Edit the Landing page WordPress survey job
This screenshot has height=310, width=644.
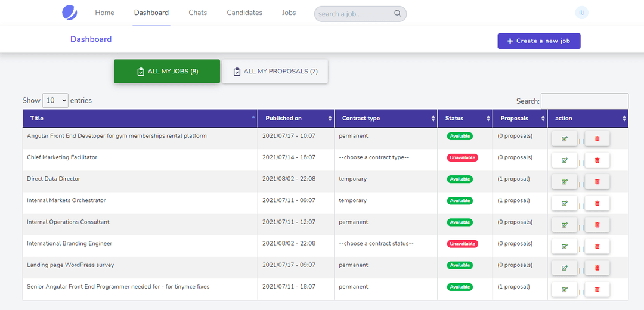tap(564, 268)
